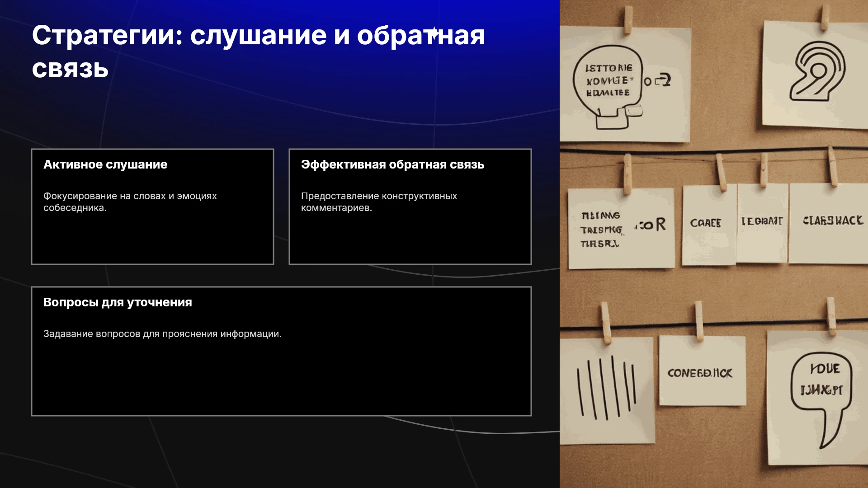Select the 'Вопросы для уточнения' card heading
The height and width of the screenshot is (488, 868).
point(118,302)
